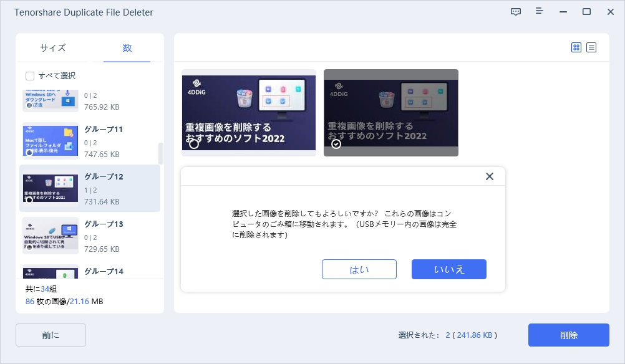Switch to list view

pos(591,47)
